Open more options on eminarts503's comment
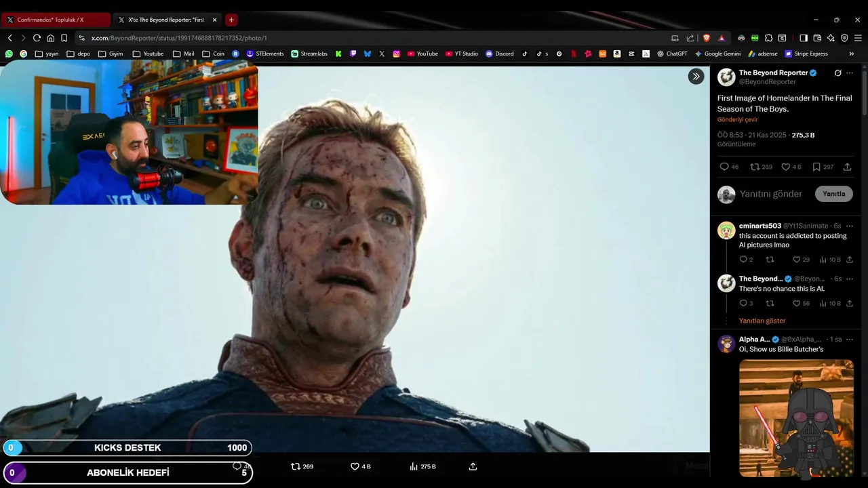This screenshot has height=488, width=868. click(850, 226)
